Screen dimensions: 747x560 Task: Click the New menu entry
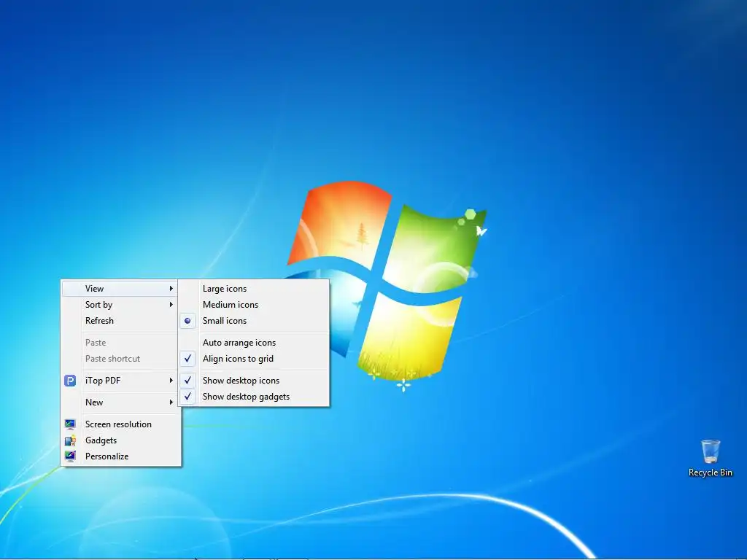tap(121, 402)
